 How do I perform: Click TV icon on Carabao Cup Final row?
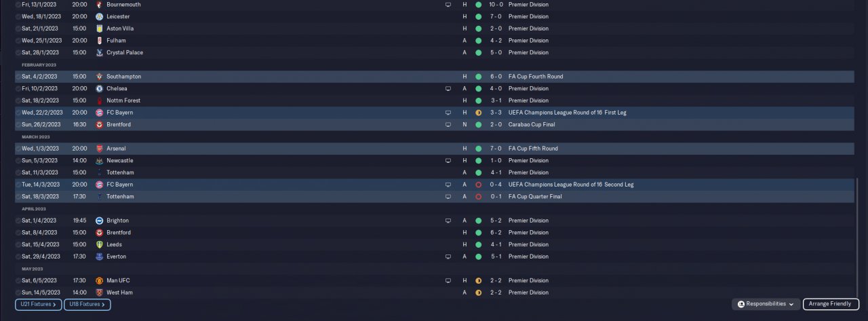coord(448,125)
